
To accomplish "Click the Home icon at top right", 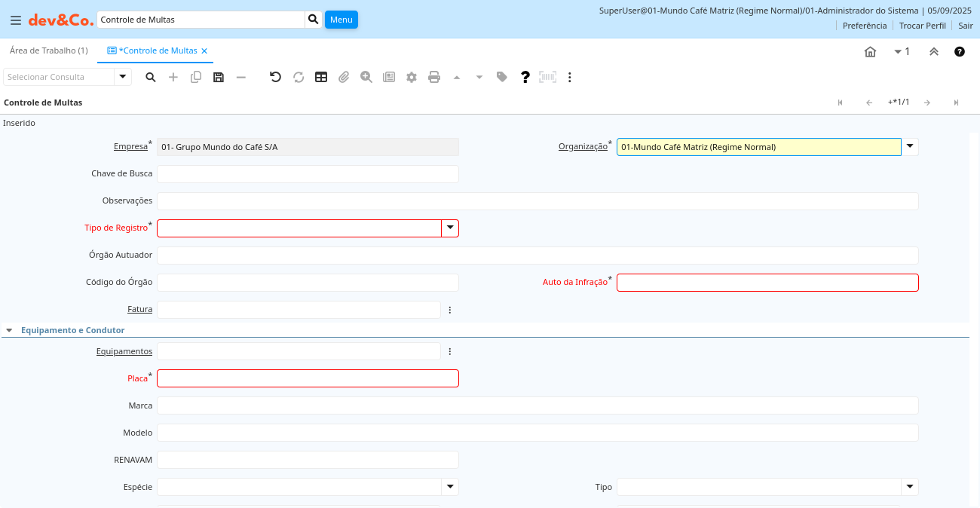I will pyautogui.click(x=870, y=52).
